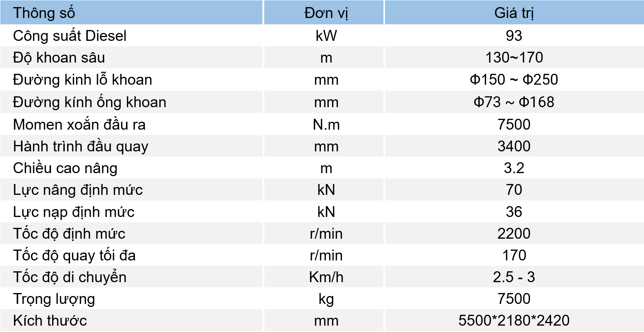Image resolution: width=644 pixels, height=332 pixels.
Task: Click the "Km/h" unit cell
Action: [x=326, y=277]
